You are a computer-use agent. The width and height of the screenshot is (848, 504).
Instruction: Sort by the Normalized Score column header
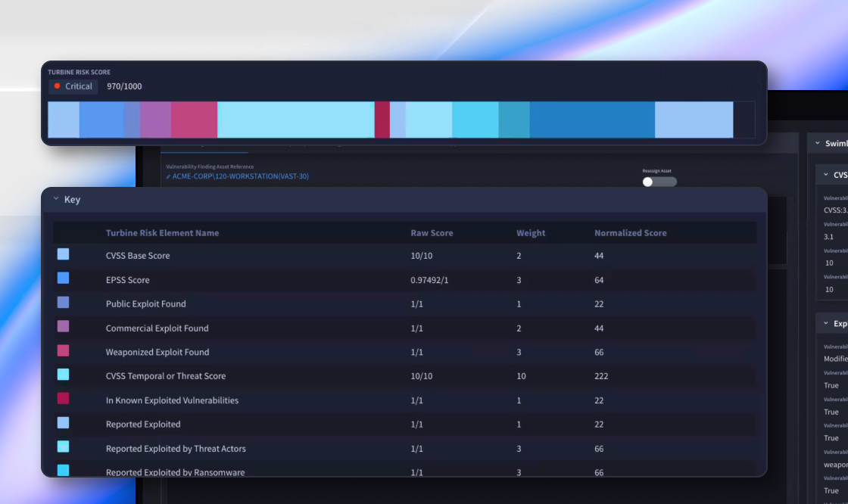[x=631, y=232]
